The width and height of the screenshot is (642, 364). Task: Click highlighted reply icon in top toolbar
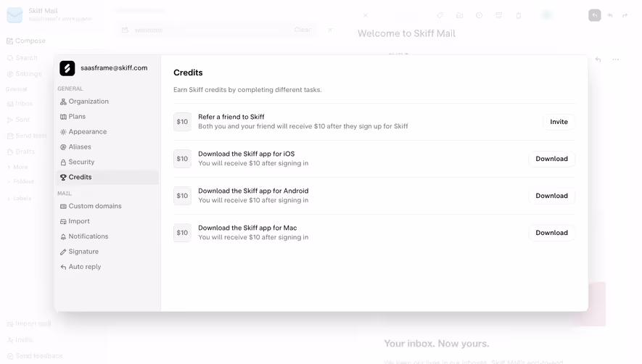(x=595, y=15)
